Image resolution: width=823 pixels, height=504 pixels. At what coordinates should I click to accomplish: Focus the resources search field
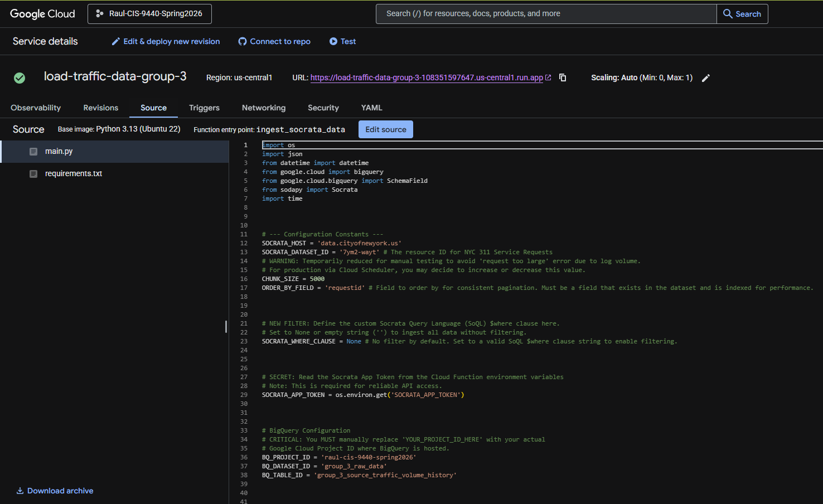[x=546, y=14]
